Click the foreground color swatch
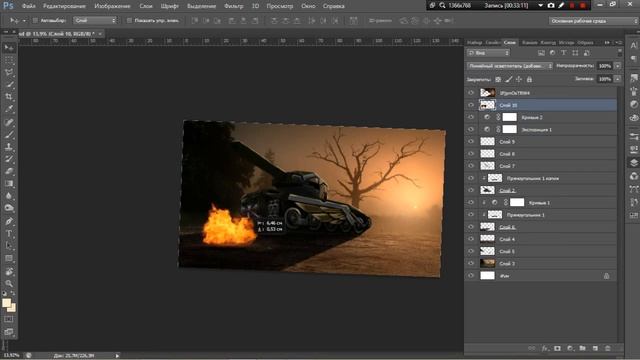This screenshot has width=640, height=360. click(6, 303)
